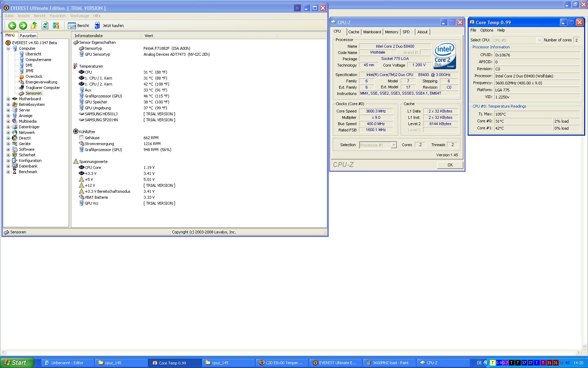Select the Software tree item
The image size is (588, 368).
click(x=27, y=149)
